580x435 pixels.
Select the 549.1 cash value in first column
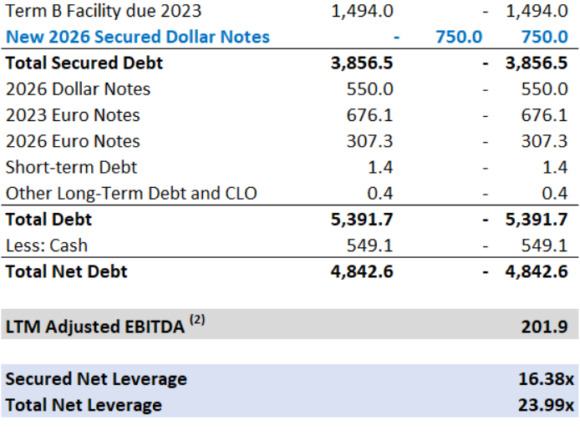click(370, 246)
